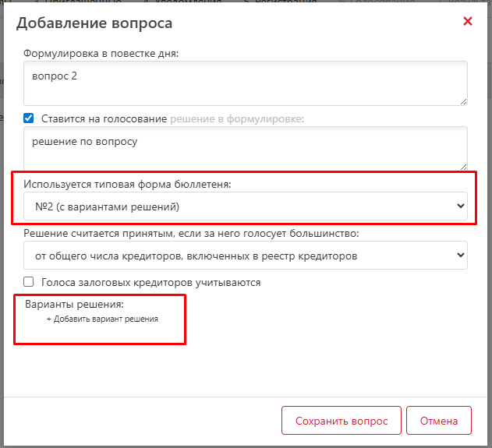Uncheck the Ставится на голосование checkbox
The height and width of the screenshot is (448, 492).
(x=29, y=118)
